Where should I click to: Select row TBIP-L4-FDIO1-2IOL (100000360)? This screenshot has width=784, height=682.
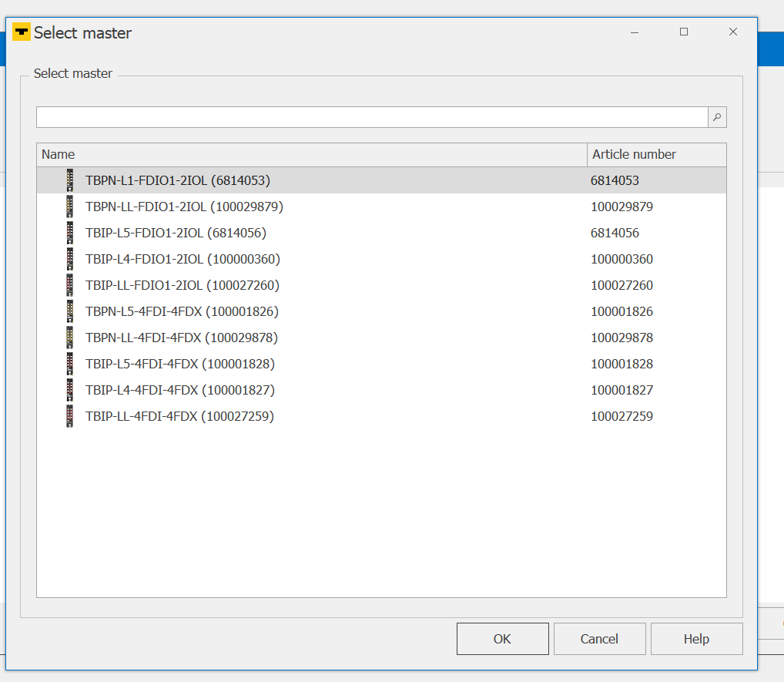[x=381, y=259]
